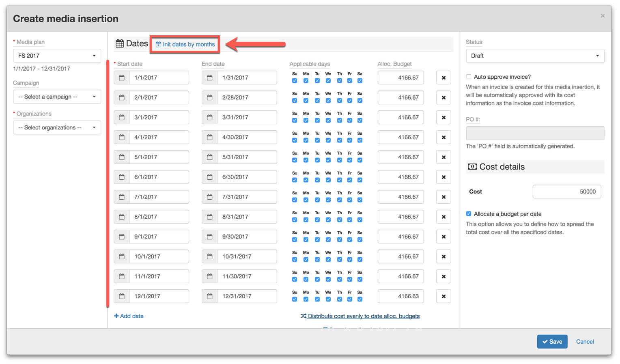Delete the 12/1/2017 date row
The height and width of the screenshot is (364, 620).
point(443,297)
